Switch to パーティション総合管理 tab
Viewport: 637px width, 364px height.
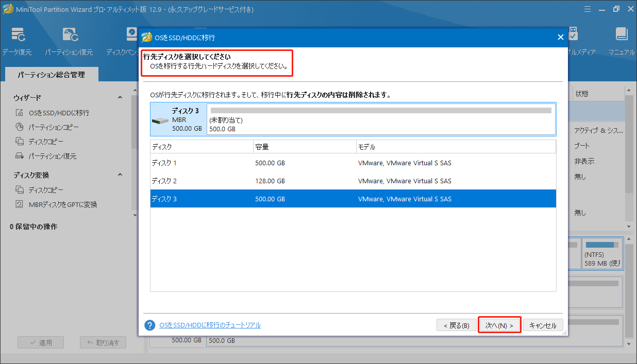(51, 75)
